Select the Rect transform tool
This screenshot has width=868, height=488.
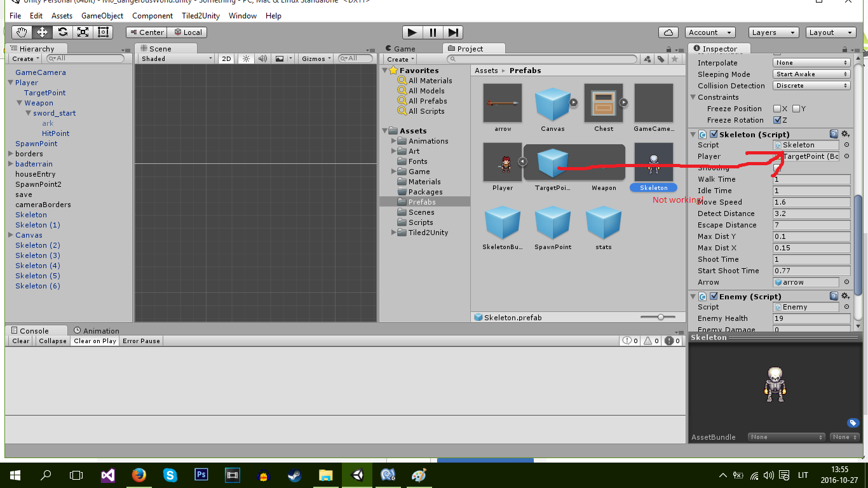point(103,32)
